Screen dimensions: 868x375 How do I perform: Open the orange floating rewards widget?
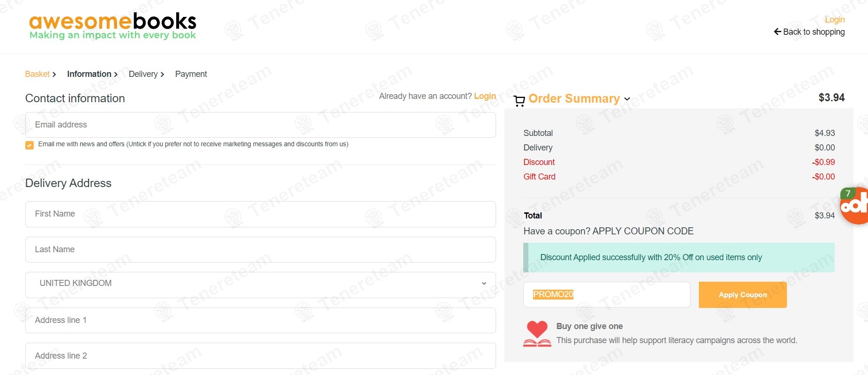pos(854,206)
